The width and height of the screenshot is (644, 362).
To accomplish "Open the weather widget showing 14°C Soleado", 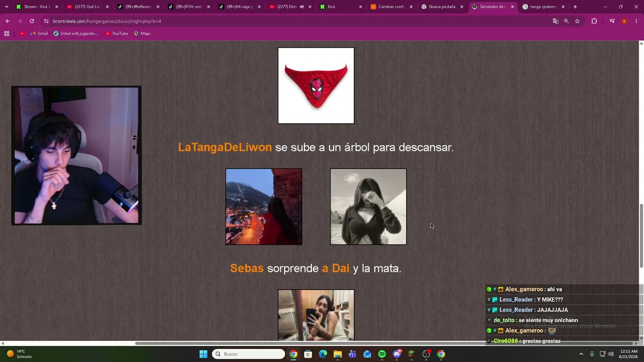I will 19,354.
